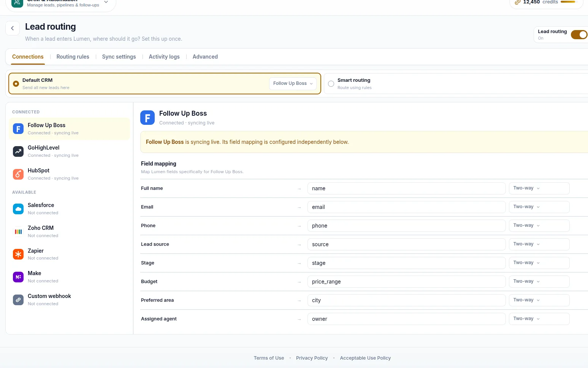Click 'Map Lumen fields specifically for Follow Up Boss.' text
The width and height of the screenshot is (588, 368).
[192, 172]
